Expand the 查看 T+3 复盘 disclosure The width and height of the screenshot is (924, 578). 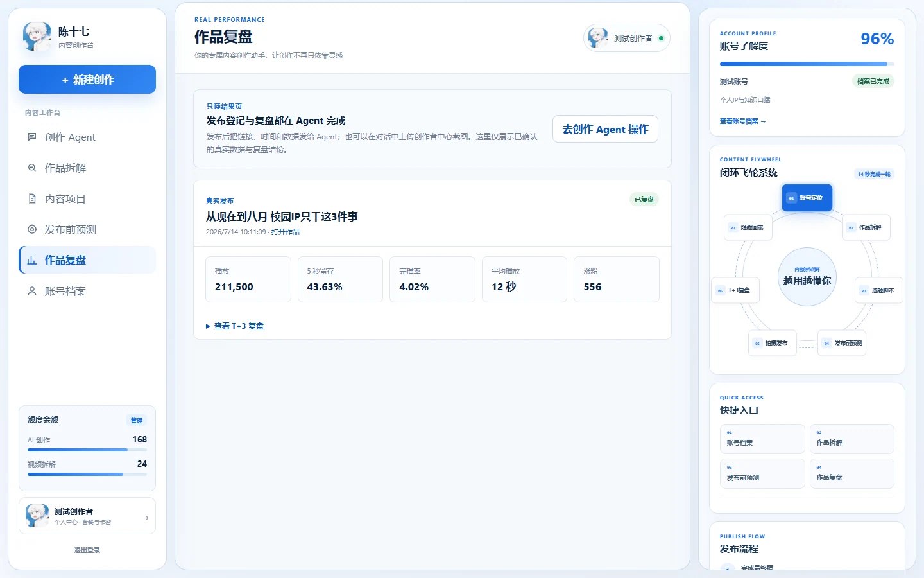[235, 326]
